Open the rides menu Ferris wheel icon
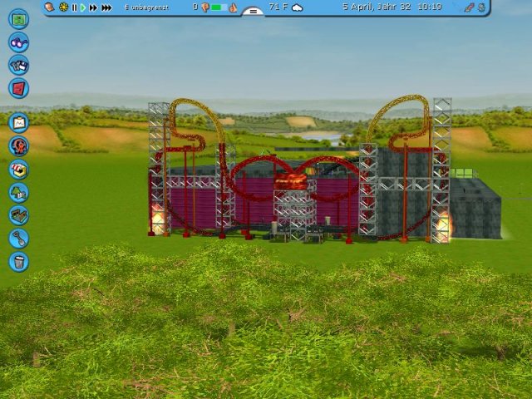 [18, 146]
